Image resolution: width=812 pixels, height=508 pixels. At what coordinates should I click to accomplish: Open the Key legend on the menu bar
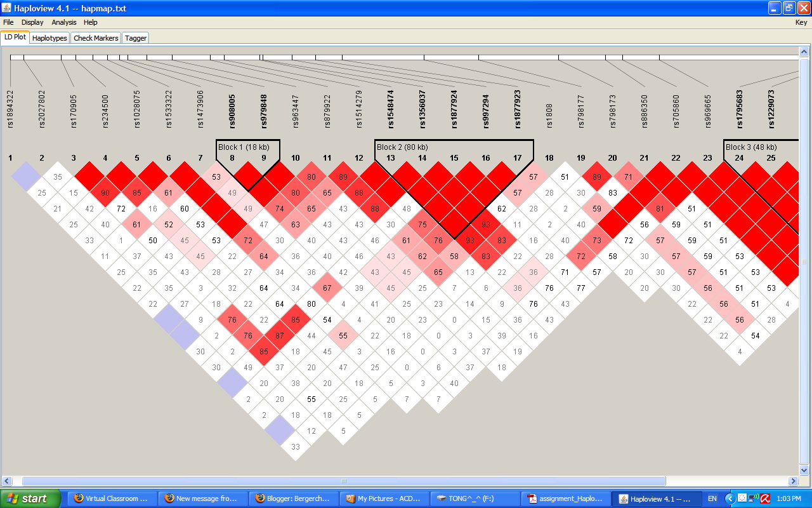tap(801, 22)
